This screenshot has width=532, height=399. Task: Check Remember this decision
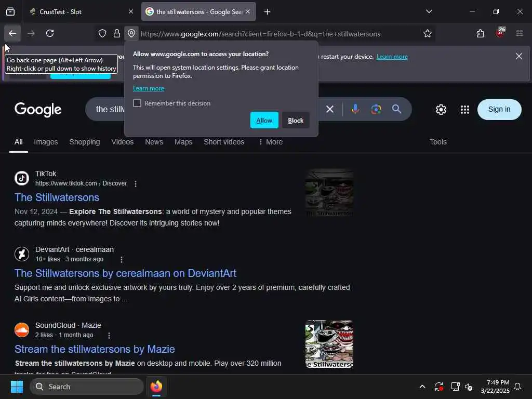(x=137, y=103)
